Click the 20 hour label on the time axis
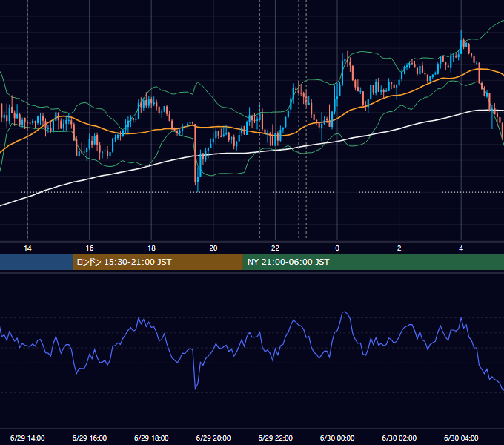Viewport: 504px width, 445px height. click(213, 248)
